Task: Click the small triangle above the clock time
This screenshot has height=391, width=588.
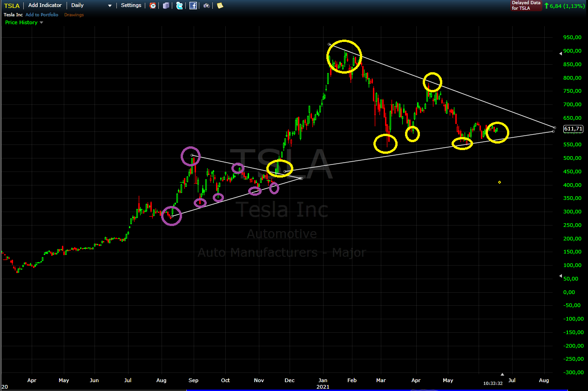Action: point(502,374)
